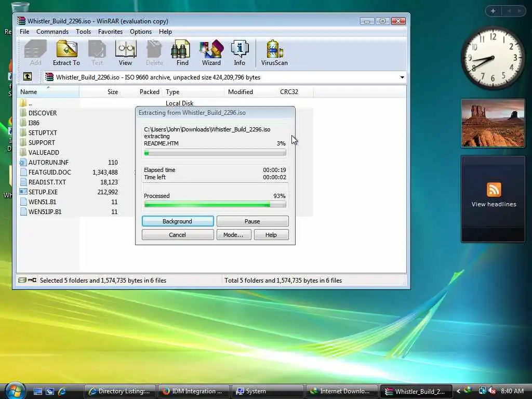Open the File menu
The width and height of the screenshot is (532, 399).
click(24, 32)
